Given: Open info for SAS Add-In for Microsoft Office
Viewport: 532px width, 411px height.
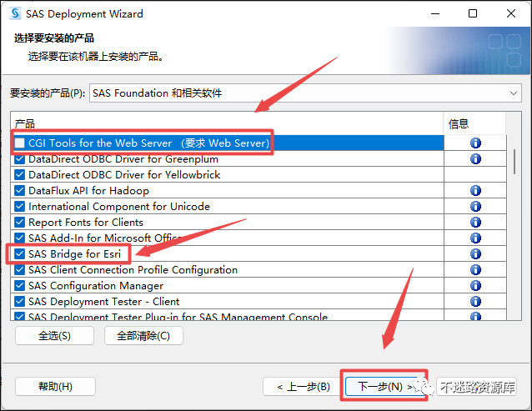Looking at the screenshot, I should click(475, 238).
